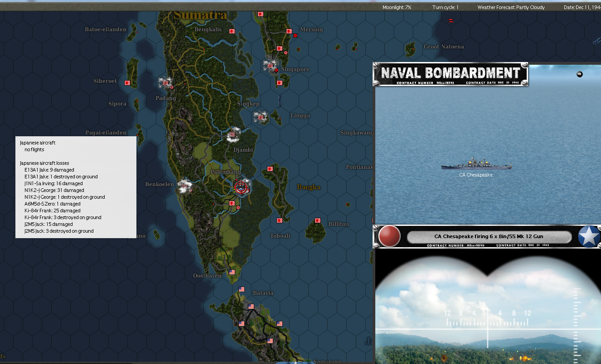Image resolution: width=601 pixels, height=364 pixels.
Task: Select the Japanese flag on Billiton island
Action: [318, 220]
